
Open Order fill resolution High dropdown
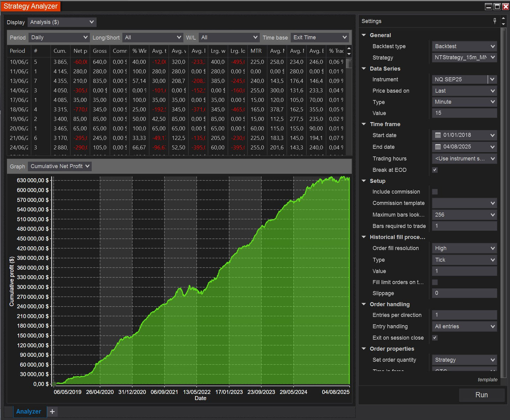tap(464, 248)
